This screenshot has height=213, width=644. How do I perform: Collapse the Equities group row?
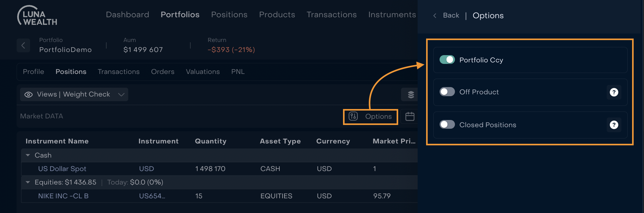(28, 182)
